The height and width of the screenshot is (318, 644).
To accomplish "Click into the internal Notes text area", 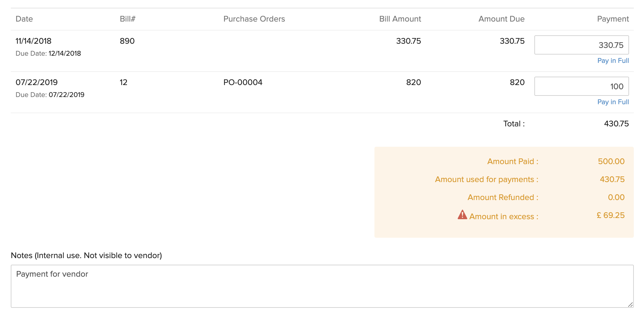I will [322, 286].
